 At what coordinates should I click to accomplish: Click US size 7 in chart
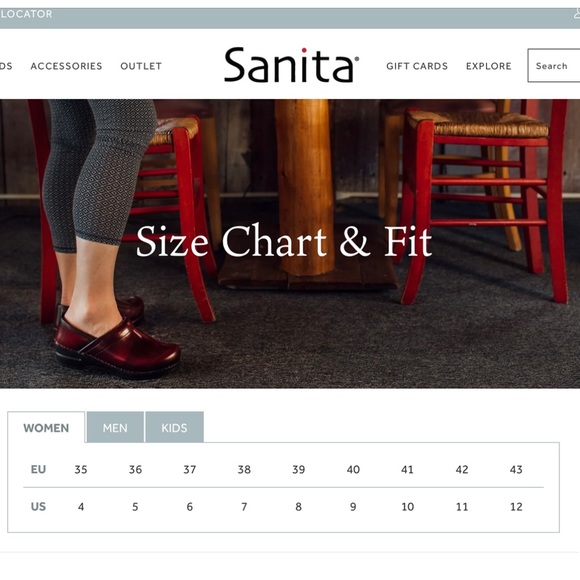pos(244,506)
